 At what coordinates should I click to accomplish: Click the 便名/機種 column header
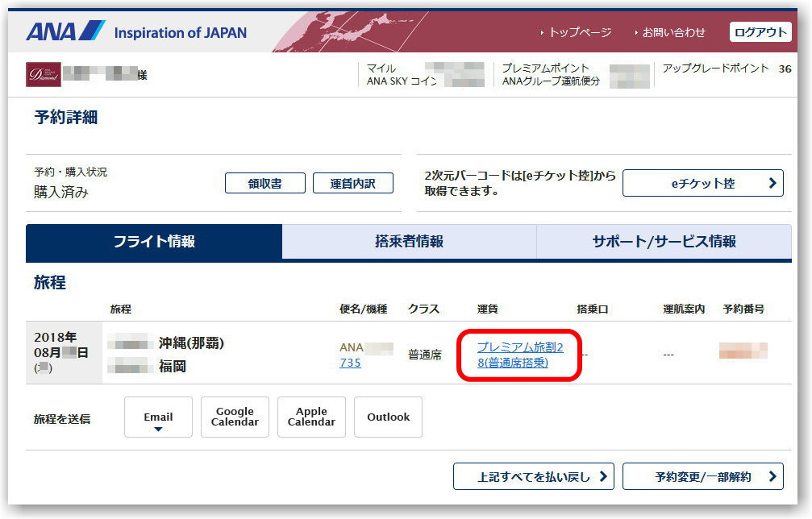[x=363, y=309]
